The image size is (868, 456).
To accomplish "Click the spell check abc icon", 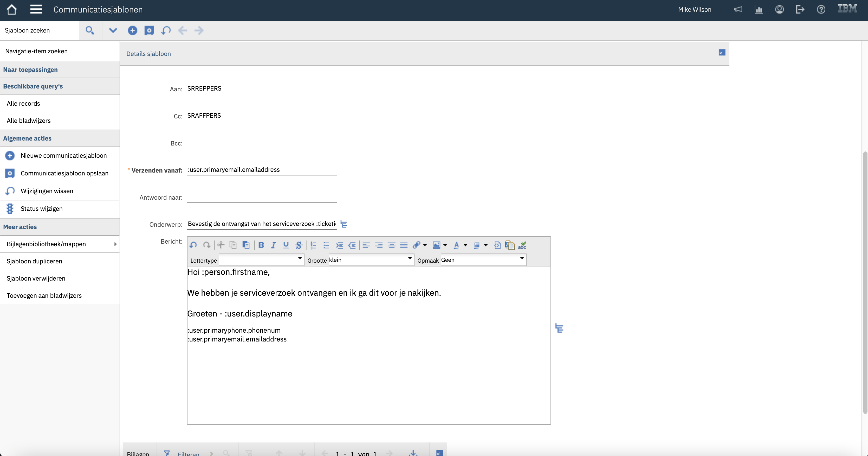I will (522, 245).
